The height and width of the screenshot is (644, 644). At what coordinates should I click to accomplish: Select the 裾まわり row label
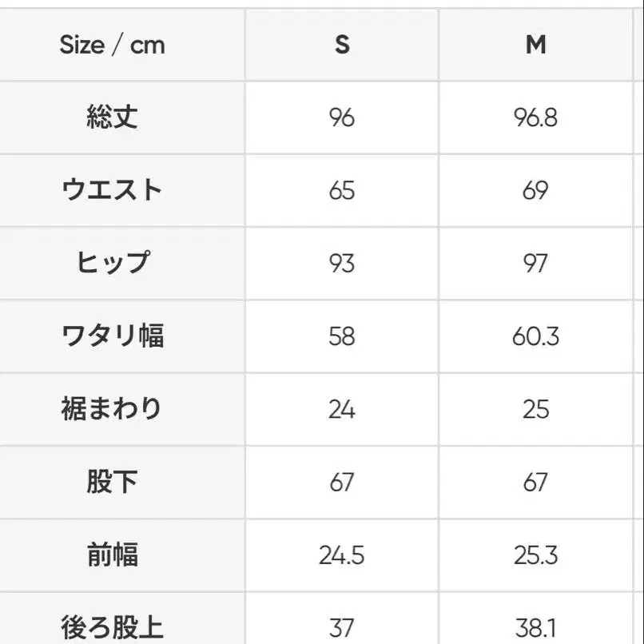(112, 408)
